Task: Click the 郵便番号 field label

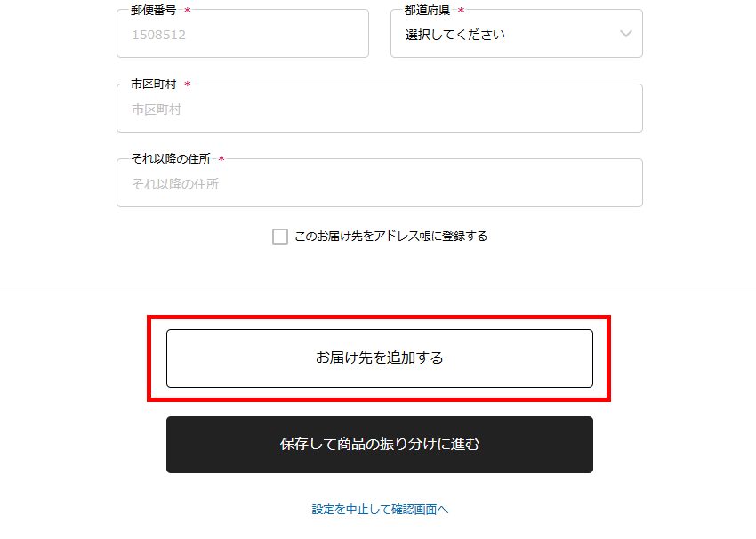Action: [x=154, y=10]
